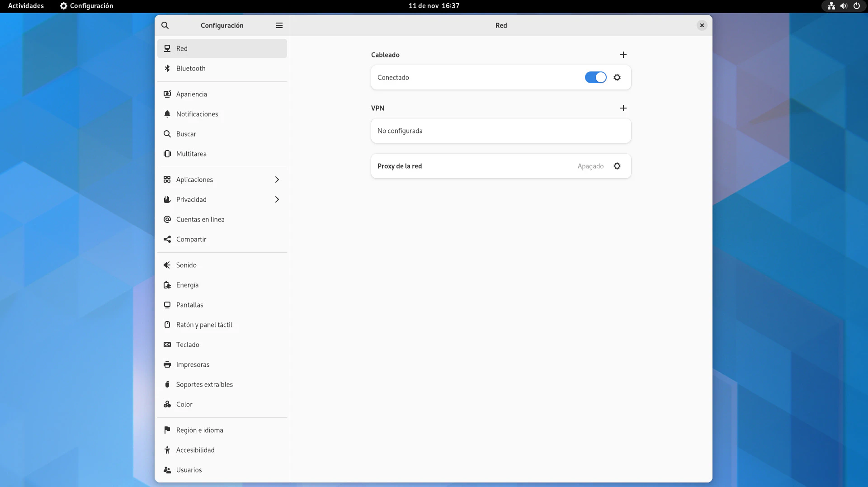Click the volume icon in top bar
The image size is (868, 487).
[844, 6]
